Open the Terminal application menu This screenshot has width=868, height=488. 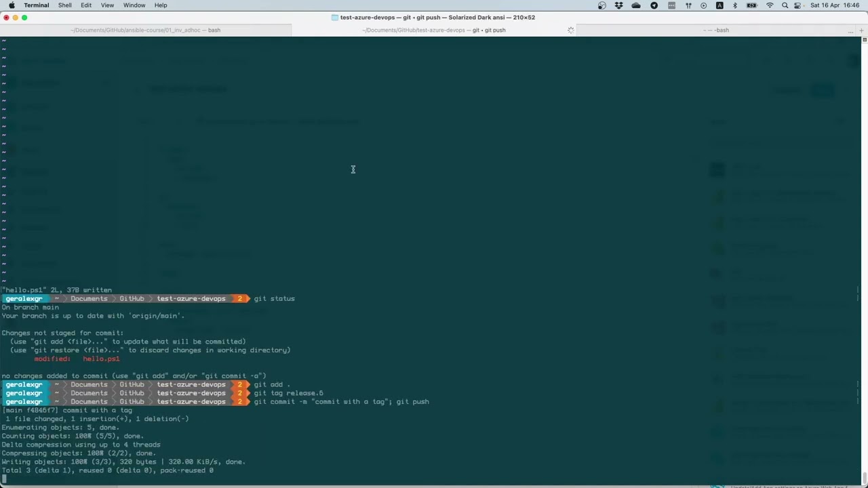click(36, 5)
